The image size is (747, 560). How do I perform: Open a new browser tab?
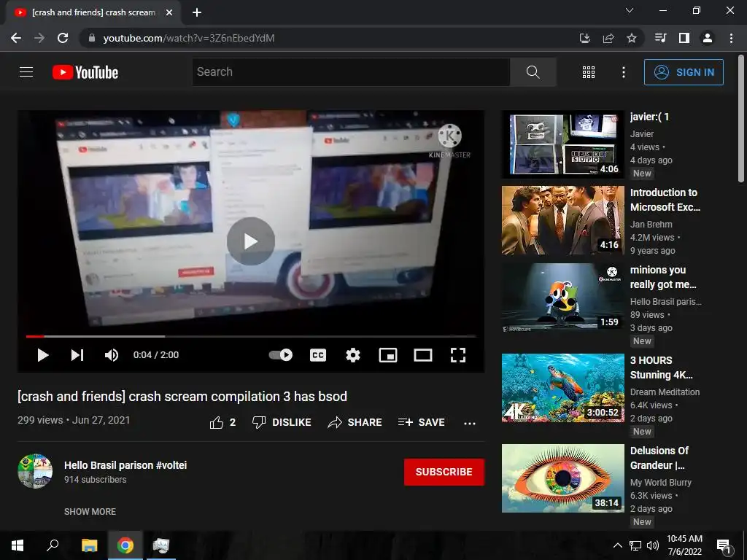197,12
